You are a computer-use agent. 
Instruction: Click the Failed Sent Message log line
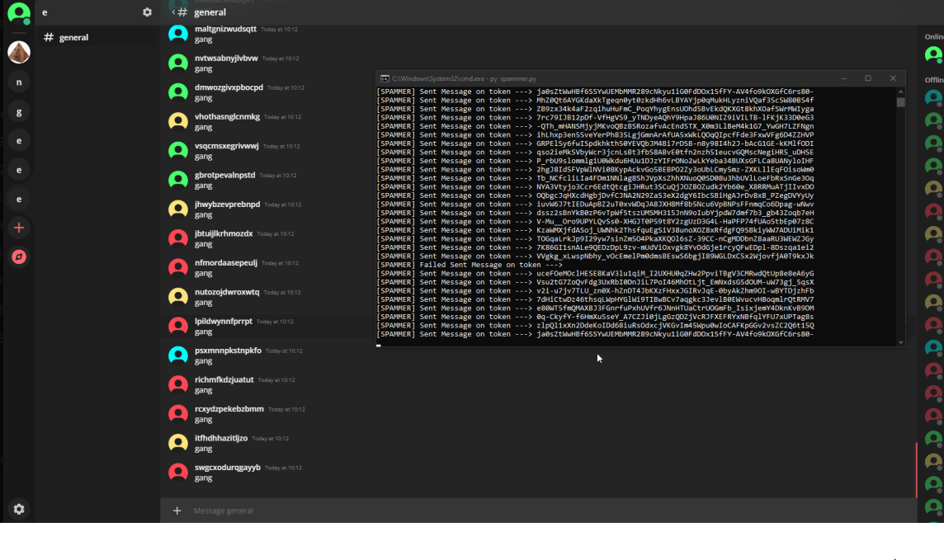coord(470,265)
